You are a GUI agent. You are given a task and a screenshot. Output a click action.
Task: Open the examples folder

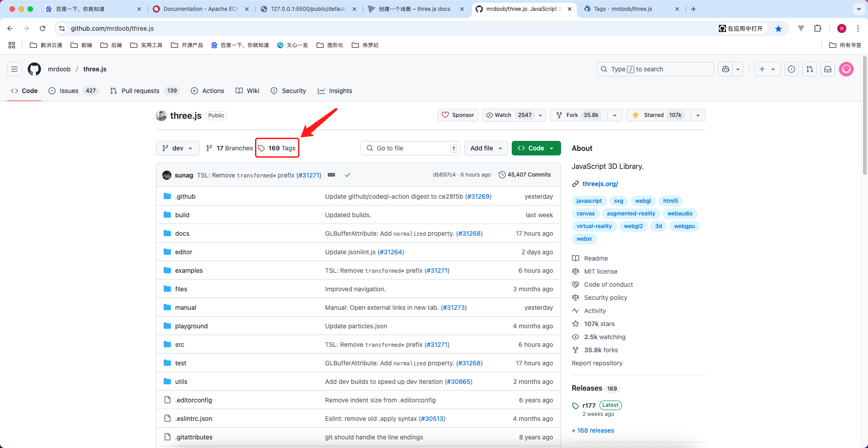pyautogui.click(x=189, y=271)
